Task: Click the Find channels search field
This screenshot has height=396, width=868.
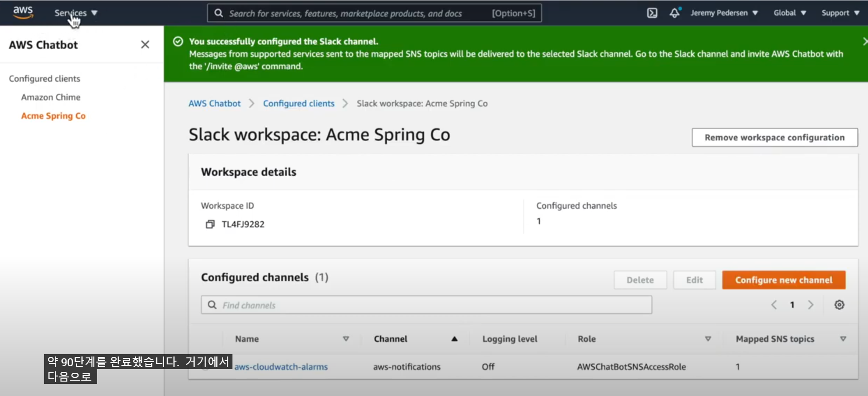Action: [x=426, y=305]
